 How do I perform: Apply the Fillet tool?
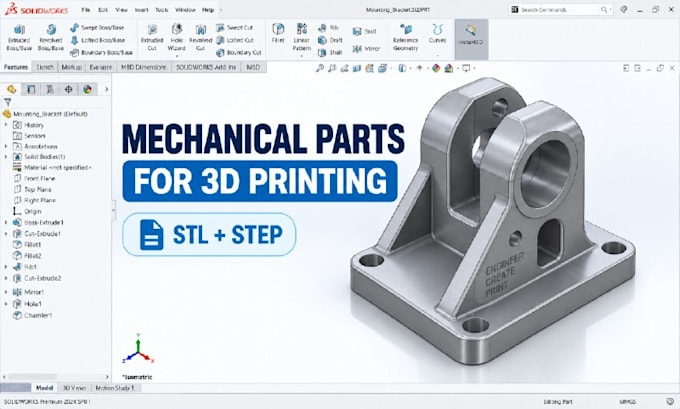point(278,33)
